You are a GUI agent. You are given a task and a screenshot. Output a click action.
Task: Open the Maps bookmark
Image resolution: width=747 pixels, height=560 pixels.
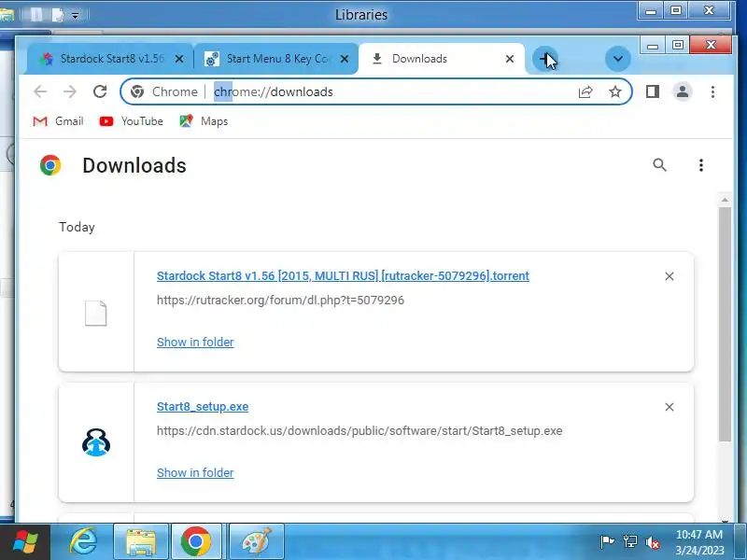(x=204, y=121)
